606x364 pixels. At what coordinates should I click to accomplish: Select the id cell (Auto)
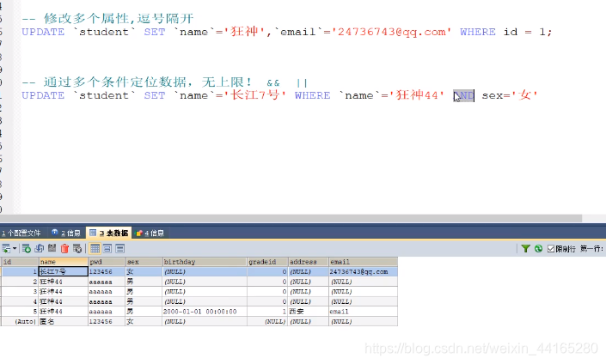20,322
